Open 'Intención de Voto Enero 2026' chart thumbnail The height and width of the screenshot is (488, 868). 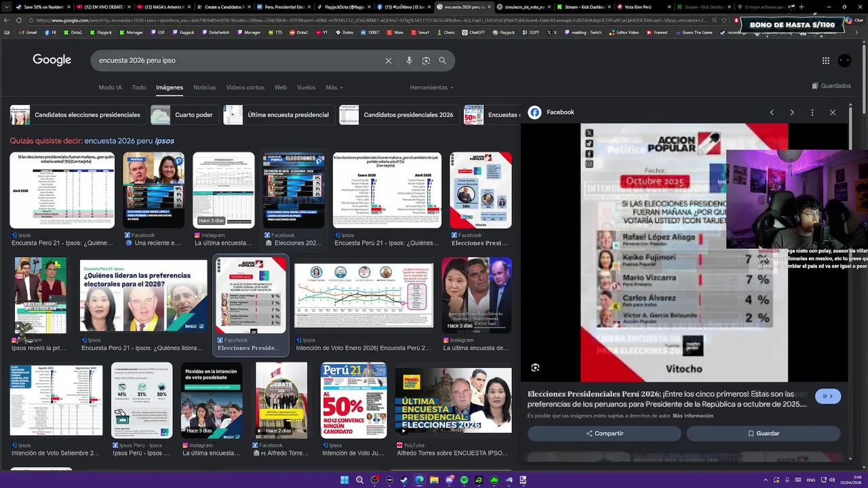coord(364,296)
